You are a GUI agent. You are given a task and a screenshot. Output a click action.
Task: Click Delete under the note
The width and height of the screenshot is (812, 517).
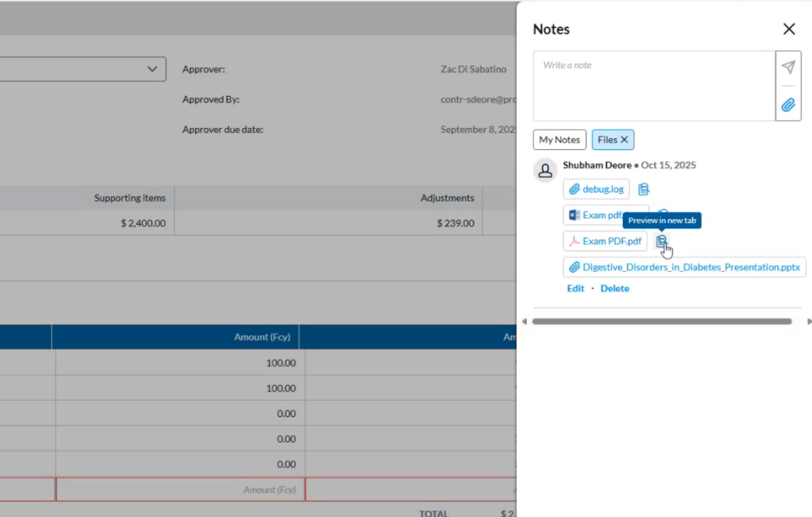click(614, 288)
